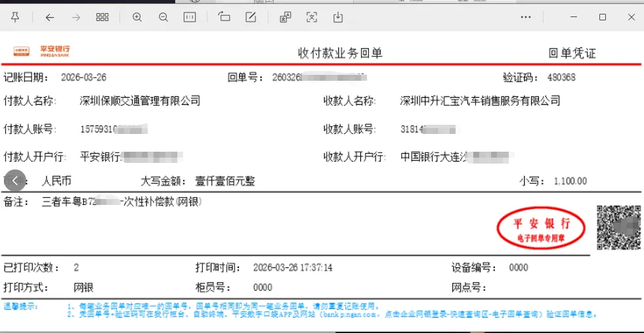Click the 温馨提示 label
Viewport: 644px width, 333px height.
[x=21, y=307]
